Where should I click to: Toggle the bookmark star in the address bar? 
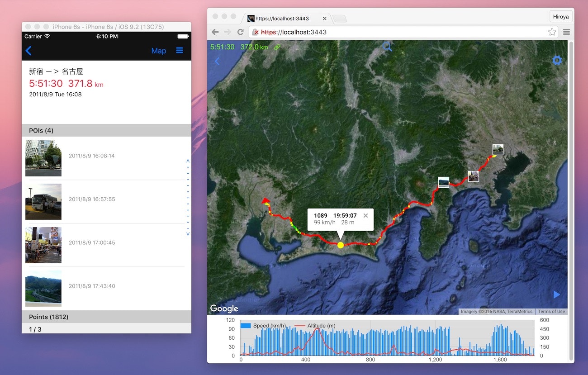552,32
